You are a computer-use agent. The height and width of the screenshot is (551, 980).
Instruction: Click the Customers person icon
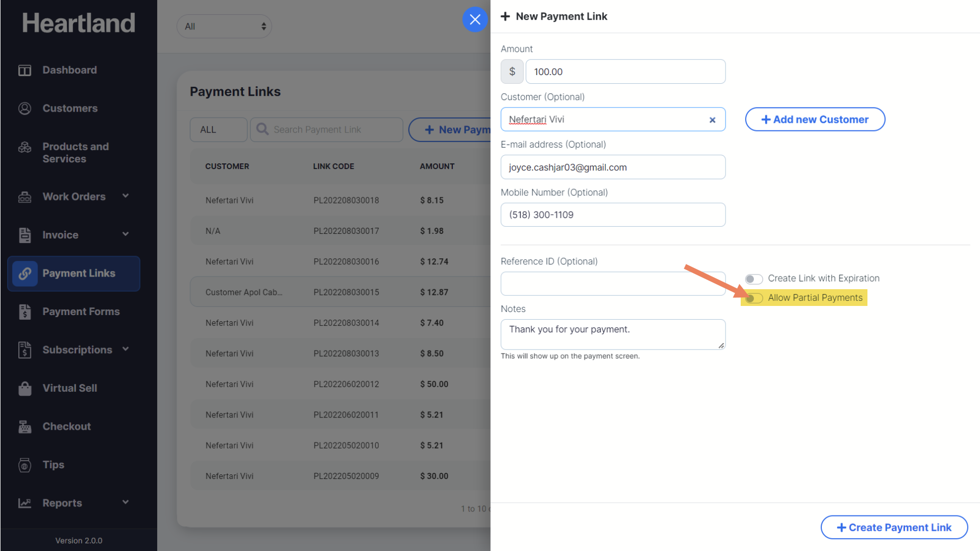[x=24, y=108]
